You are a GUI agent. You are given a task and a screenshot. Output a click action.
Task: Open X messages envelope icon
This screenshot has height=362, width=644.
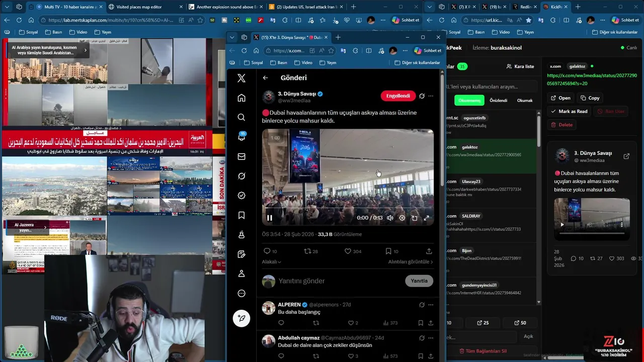[x=242, y=156]
